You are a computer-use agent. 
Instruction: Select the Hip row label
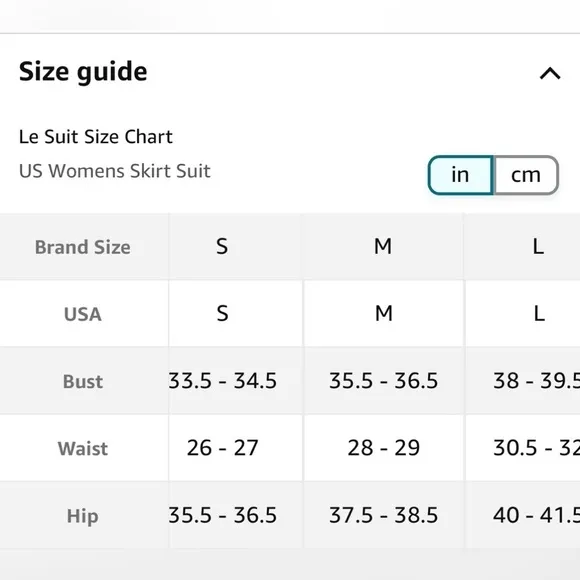click(x=83, y=515)
